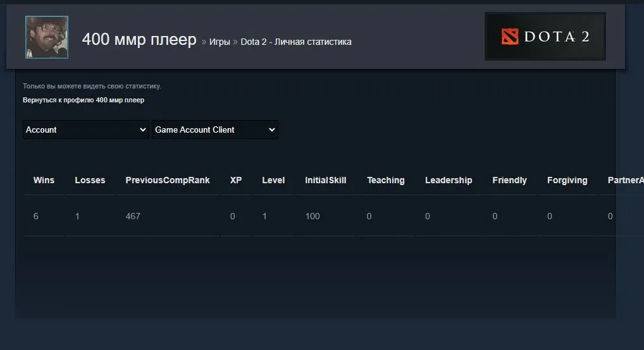The height and width of the screenshot is (350, 644).
Task: Open the Игры breadcrumb link
Action: [220, 42]
